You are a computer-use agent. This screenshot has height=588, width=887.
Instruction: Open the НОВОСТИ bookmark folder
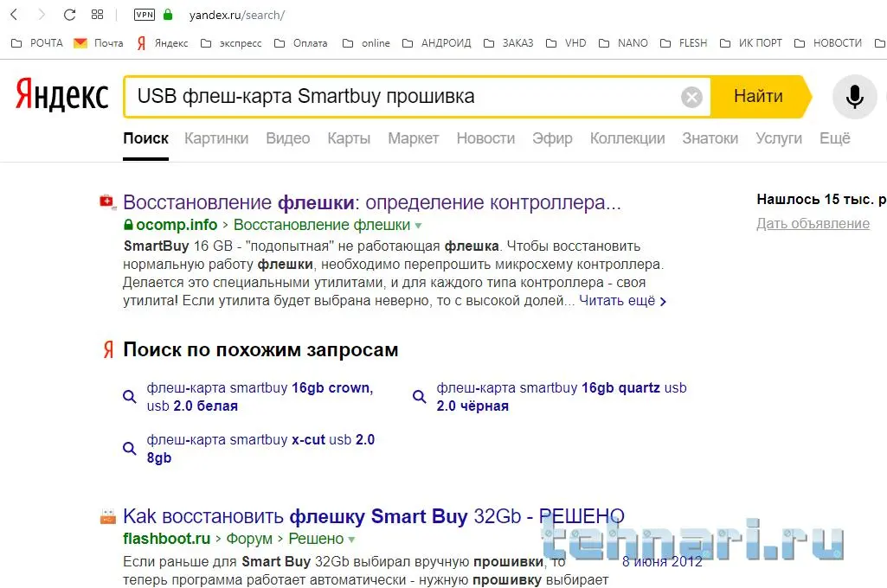(x=828, y=43)
